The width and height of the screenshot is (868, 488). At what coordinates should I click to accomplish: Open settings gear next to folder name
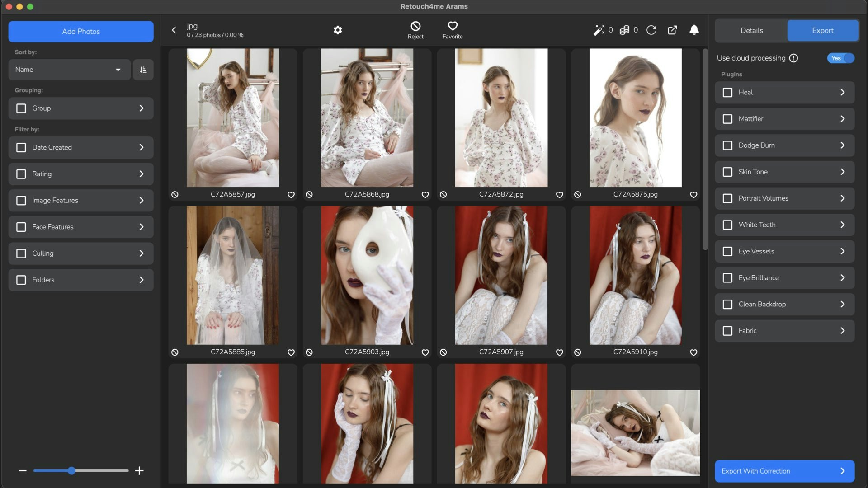338,30
